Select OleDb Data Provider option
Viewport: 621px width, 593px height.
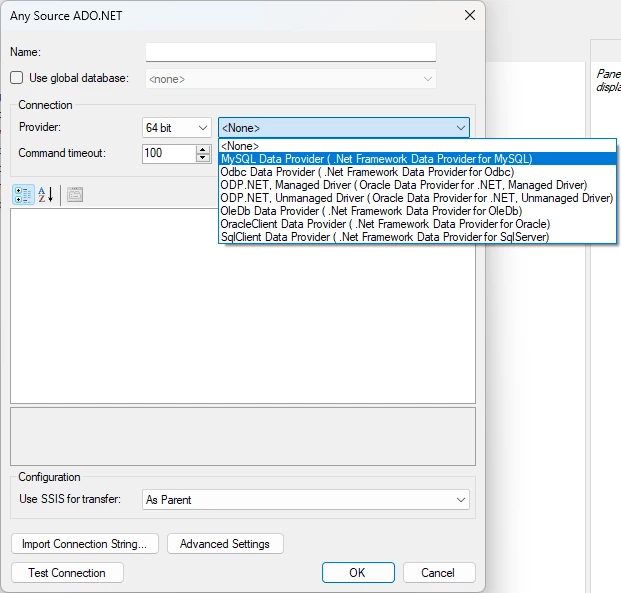click(x=417, y=211)
